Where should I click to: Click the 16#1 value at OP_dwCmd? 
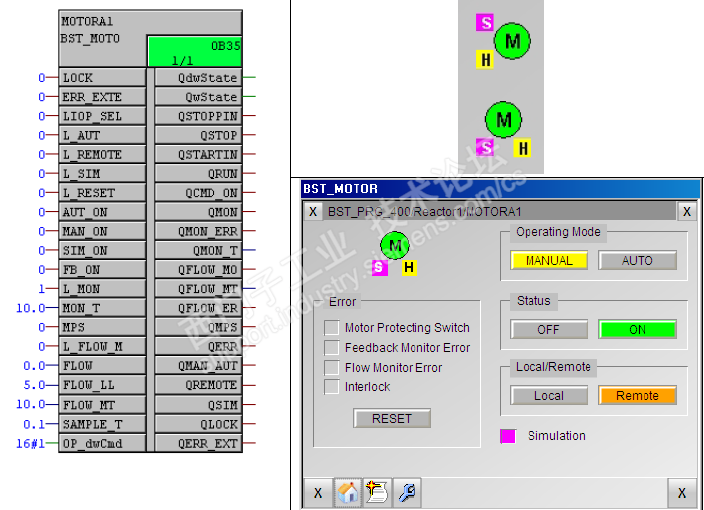pos(31,443)
